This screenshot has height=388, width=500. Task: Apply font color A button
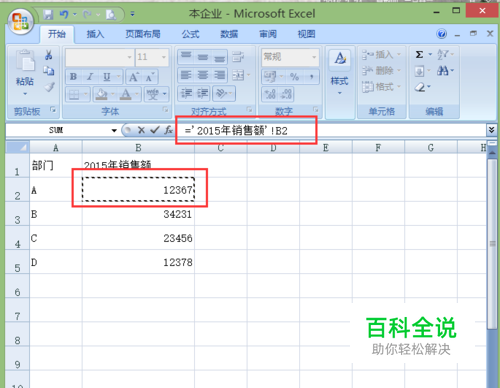coord(126,95)
